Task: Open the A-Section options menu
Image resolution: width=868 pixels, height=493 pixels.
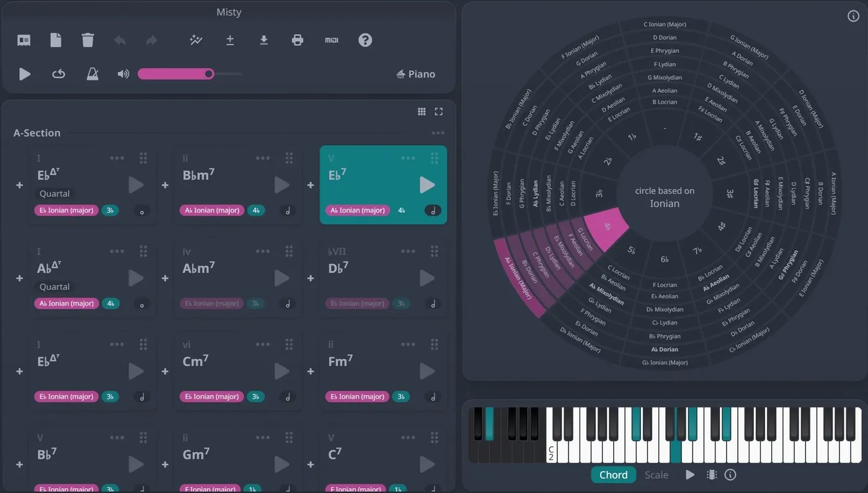Action: pyautogui.click(x=438, y=133)
